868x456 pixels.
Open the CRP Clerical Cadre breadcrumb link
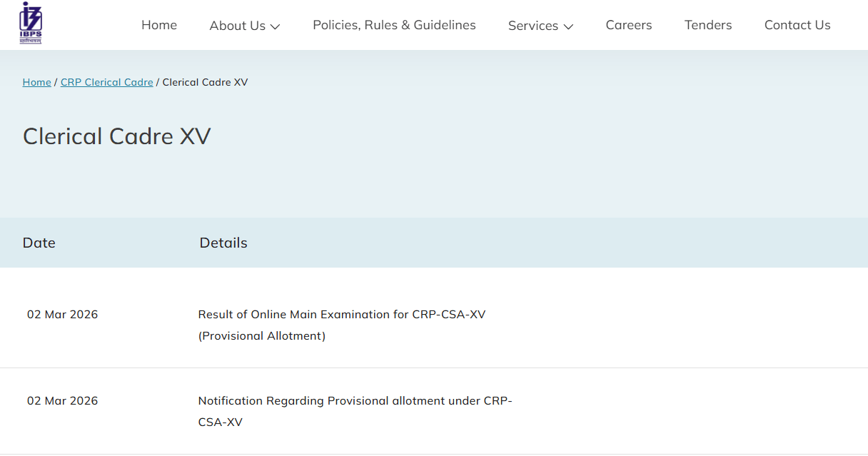(x=106, y=81)
